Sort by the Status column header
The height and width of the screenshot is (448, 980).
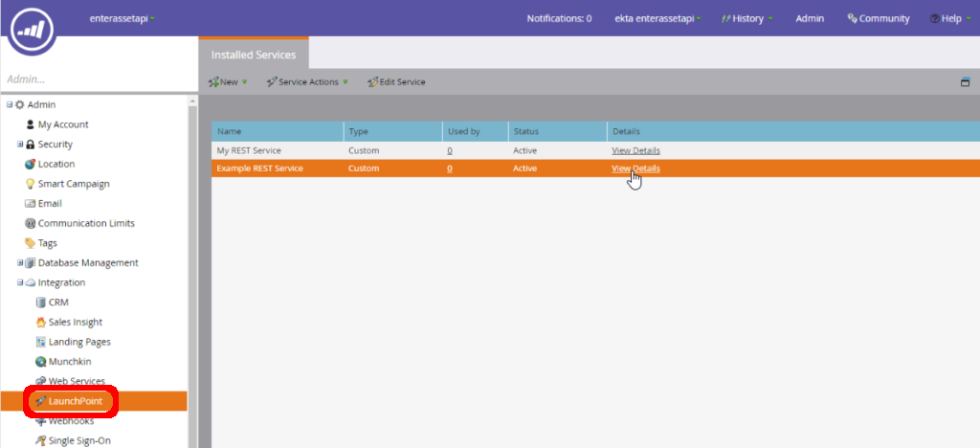(x=557, y=131)
